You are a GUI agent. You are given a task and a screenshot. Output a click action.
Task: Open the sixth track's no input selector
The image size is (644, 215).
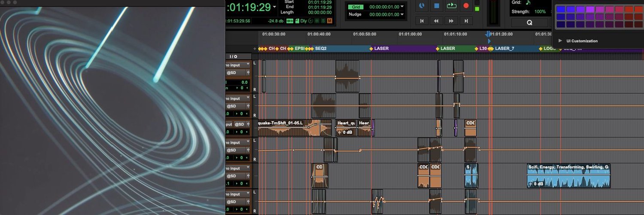tap(238, 195)
